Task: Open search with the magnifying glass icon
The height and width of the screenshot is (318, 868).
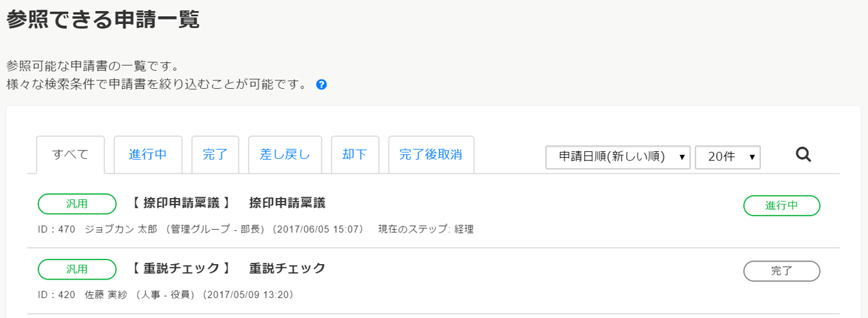Action: point(804,155)
